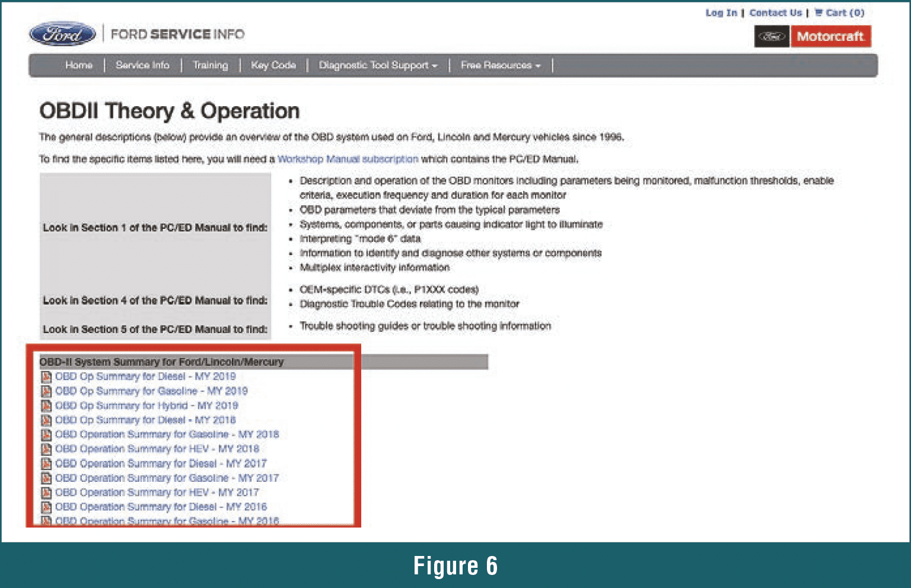Open the Service Info menu item
Screen dimensions: 911x588
coord(142,65)
